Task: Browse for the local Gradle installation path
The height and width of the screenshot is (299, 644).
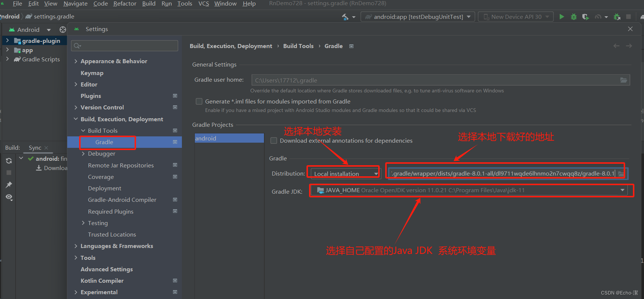Action: point(621,174)
